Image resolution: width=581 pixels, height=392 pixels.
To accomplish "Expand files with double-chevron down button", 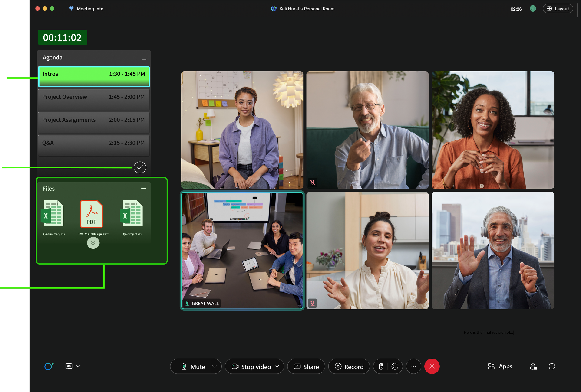I will (x=93, y=243).
